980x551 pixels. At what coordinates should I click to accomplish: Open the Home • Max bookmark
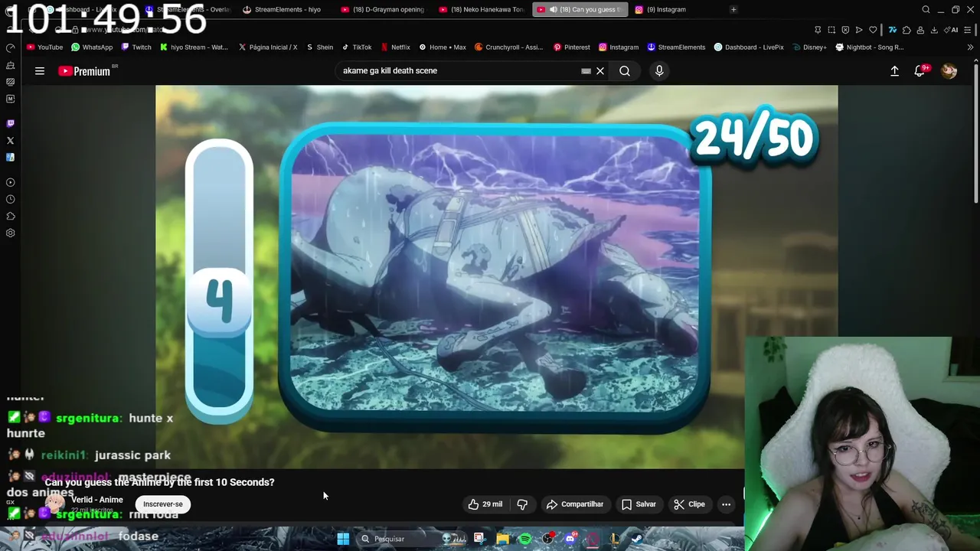click(x=442, y=47)
